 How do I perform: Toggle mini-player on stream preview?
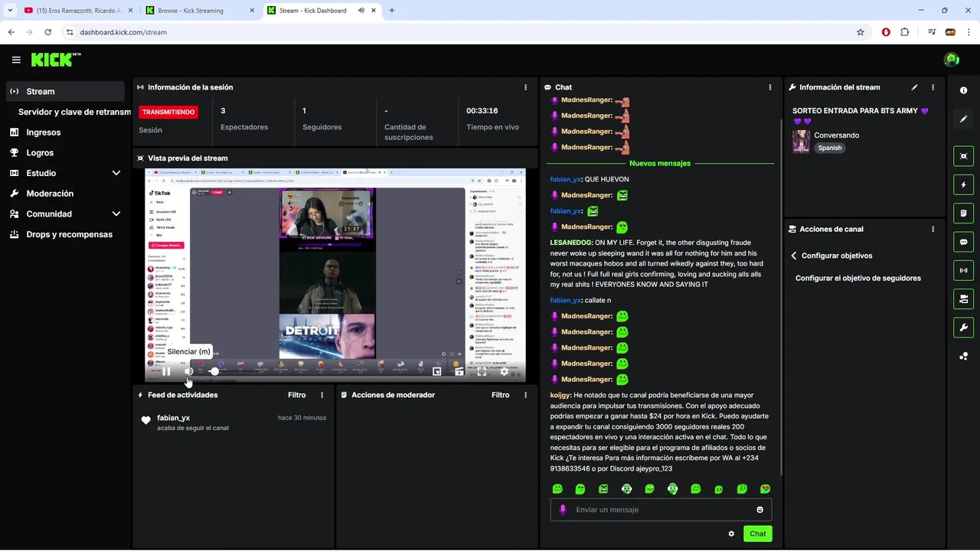point(437,371)
